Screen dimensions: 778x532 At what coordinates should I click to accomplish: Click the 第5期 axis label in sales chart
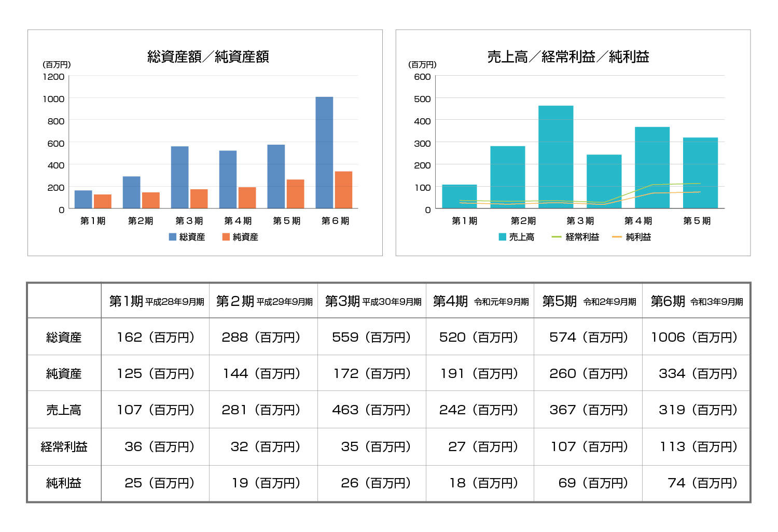click(x=697, y=221)
